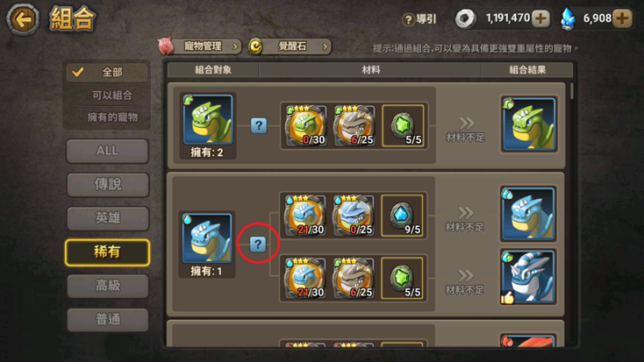Select the ALL rarity button
Viewport: 644px width, 362px height.
point(107,151)
